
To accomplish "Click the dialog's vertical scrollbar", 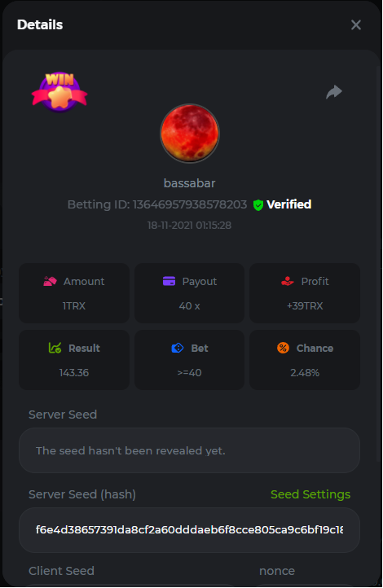I will (378, 262).
